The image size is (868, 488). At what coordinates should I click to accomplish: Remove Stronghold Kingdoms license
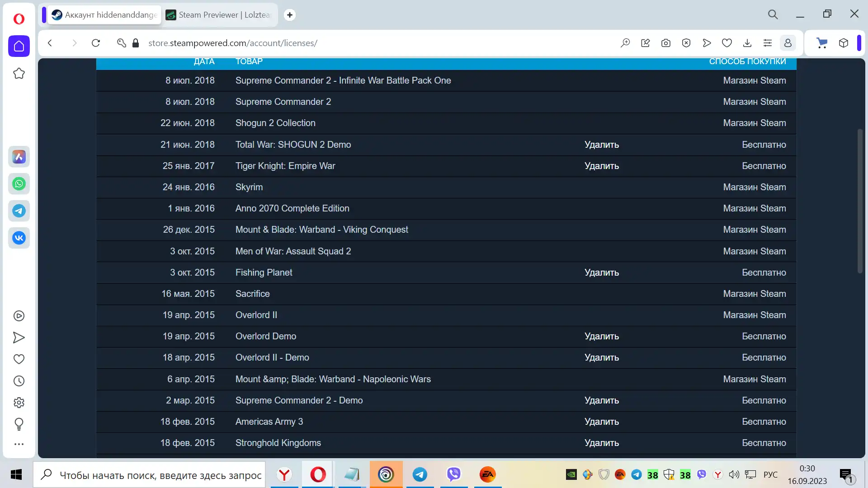(x=602, y=443)
